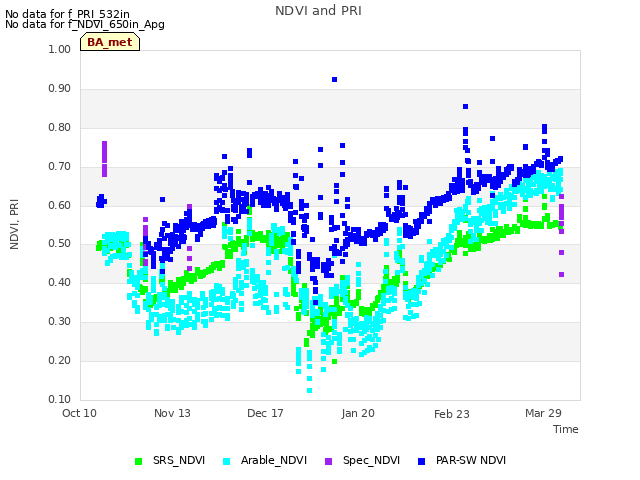Click the 0.90 y-axis value
Screen dimensions: 640x480
[60, 89]
